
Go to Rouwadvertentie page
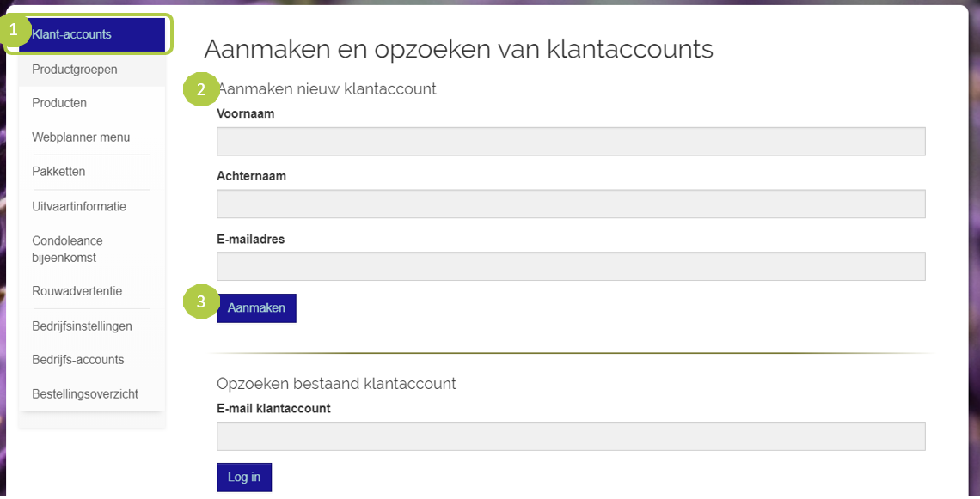[77, 291]
